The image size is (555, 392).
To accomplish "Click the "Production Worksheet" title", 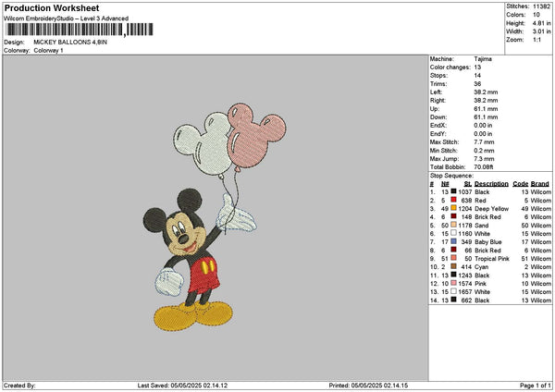I will coord(52,7).
